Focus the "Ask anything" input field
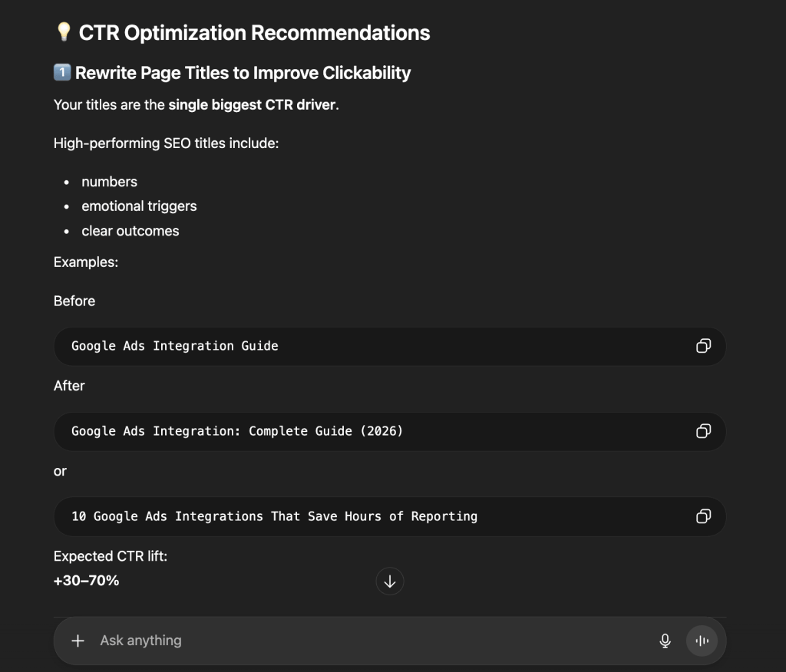The image size is (786, 672). (x=307, y=641)
